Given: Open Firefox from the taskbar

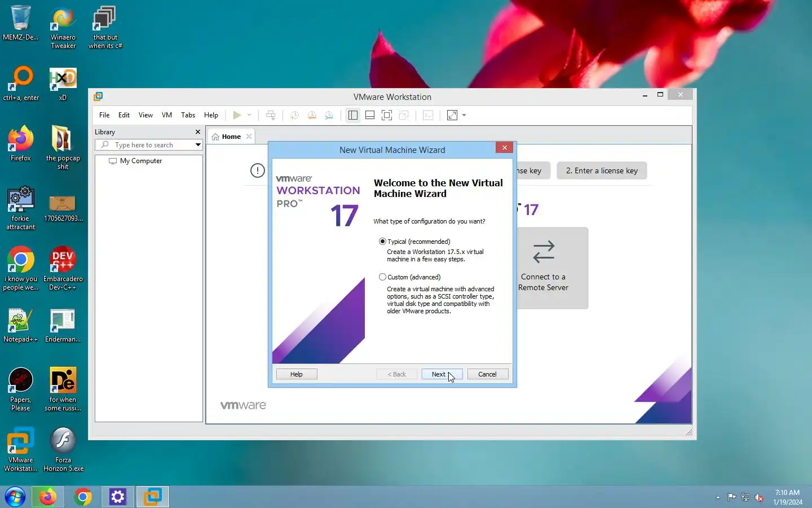Looking at the screenshot, I should point(48,497).
